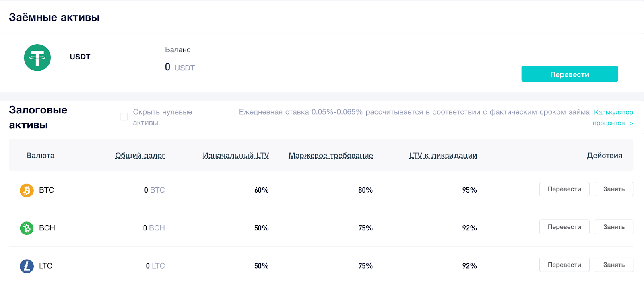Image resolution: width=644 pixels, height=283 pixels.
Task: Click borrow button in BTC row
Action: 614,189
